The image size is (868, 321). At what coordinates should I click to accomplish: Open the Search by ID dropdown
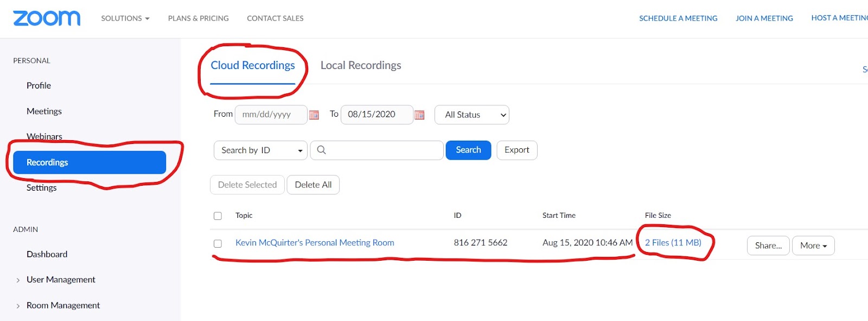(x=261, y=150)
